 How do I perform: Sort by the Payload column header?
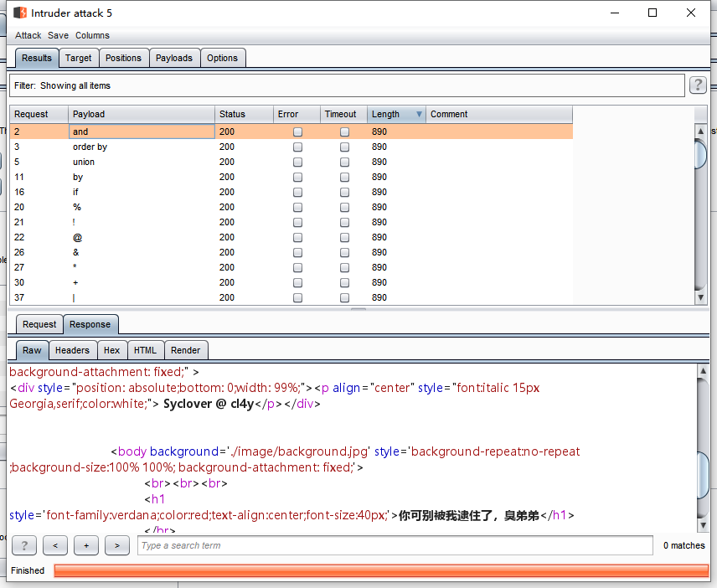tap(142, 114)
